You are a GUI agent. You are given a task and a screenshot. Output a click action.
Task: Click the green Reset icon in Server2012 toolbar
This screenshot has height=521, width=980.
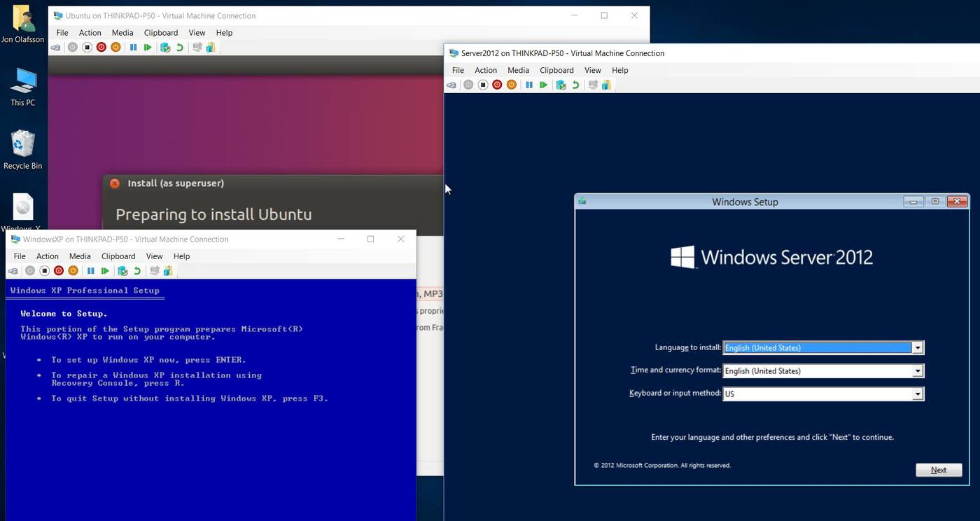[x=543, y=85]
